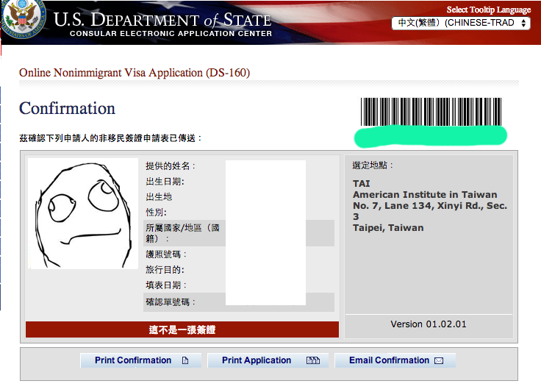Click 'Online Nonimmigrant Visa Application (DS-160)' heading

pyautogui.click(x=135, y=73)
